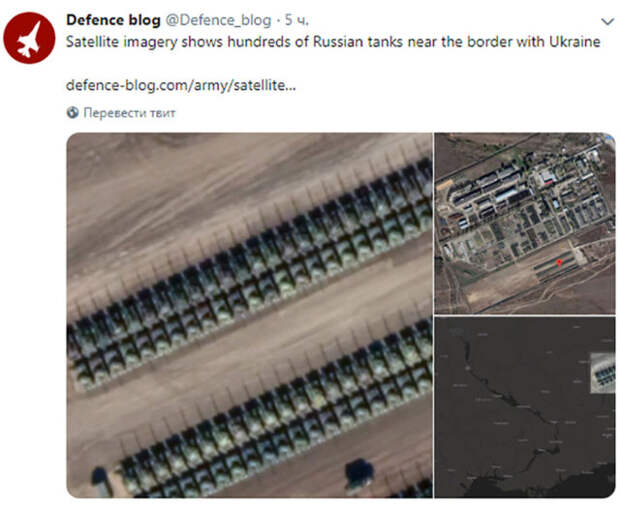620x506 pixels.
Task: Click the Перевести твит translate button
Action: [129, 113]
